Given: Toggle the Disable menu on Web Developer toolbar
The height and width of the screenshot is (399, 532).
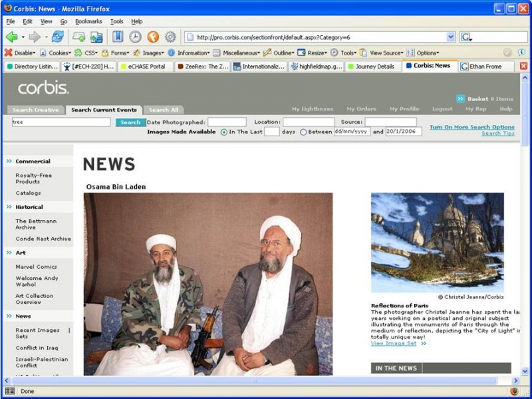Looking at the screenshot, I should click(x=25, y=52).
